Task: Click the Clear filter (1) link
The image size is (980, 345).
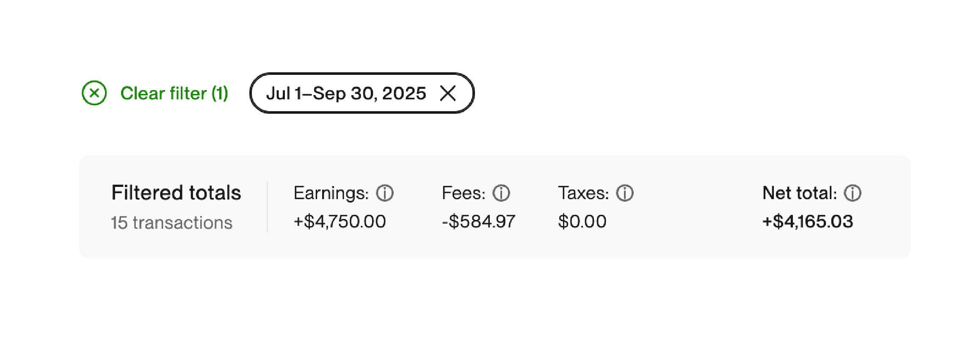Action: (174, 93)
